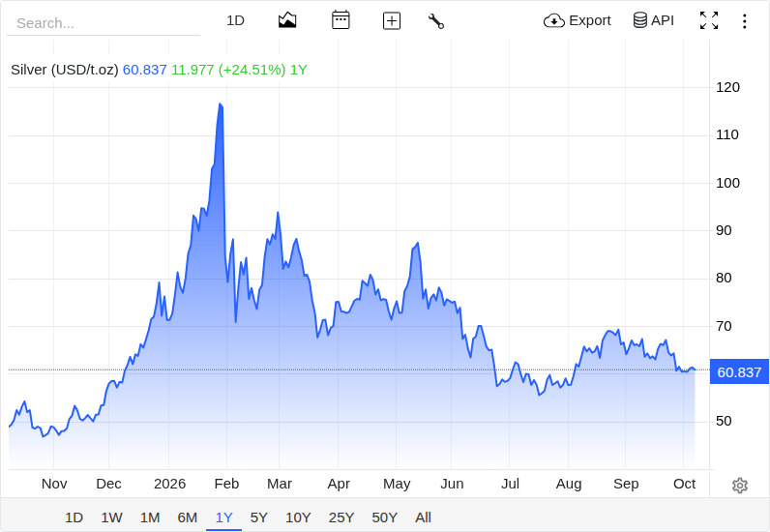Viewport: 770px width, 532px height.
Task: Select the 25Y range tab
Action: [341, 517]
